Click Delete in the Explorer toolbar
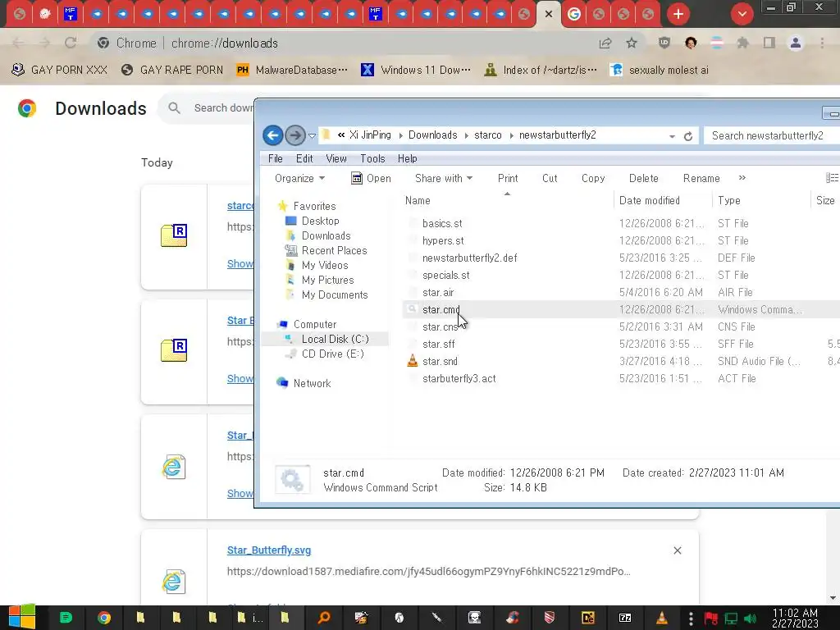The image size is (840, 630). point(643,178)
